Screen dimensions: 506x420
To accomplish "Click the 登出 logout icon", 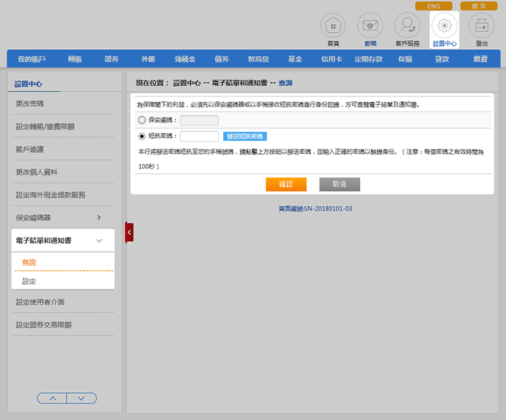I will point(482,26).
